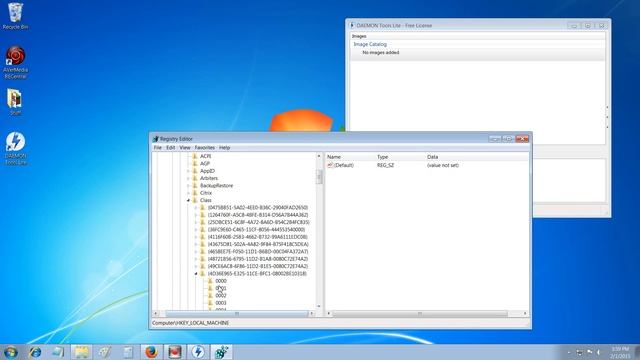Image resolution: width=640 pixels, height=360 pixels.
Task: Expand the AppID key
Action: pos(188,171)
